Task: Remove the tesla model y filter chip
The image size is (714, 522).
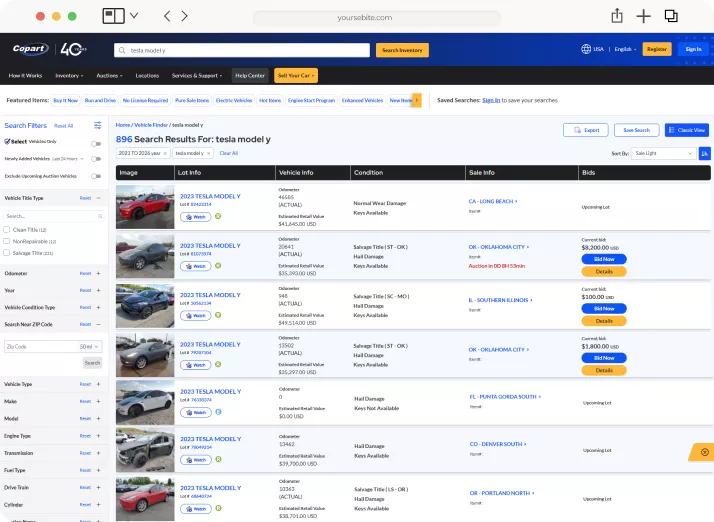Action: tap(209, 154)
